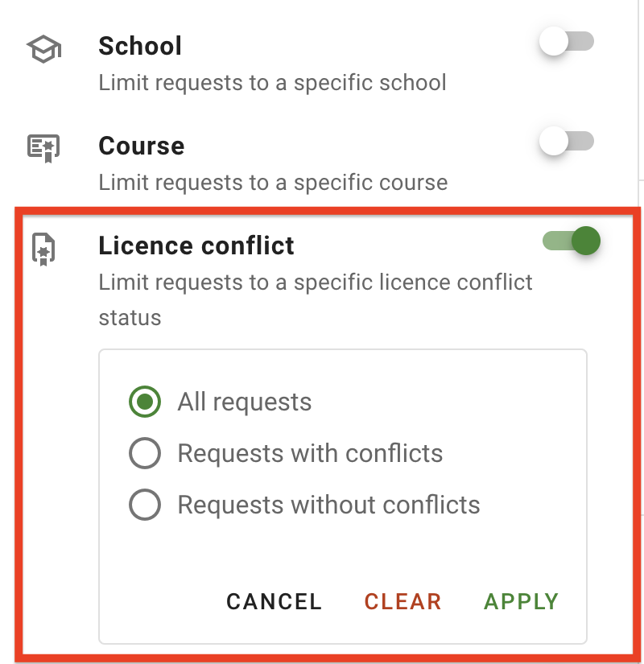Image resolution: width=644 pixels, height=664 pixels.
Task: Click the School heading label
Action: [x=139, y=46]
